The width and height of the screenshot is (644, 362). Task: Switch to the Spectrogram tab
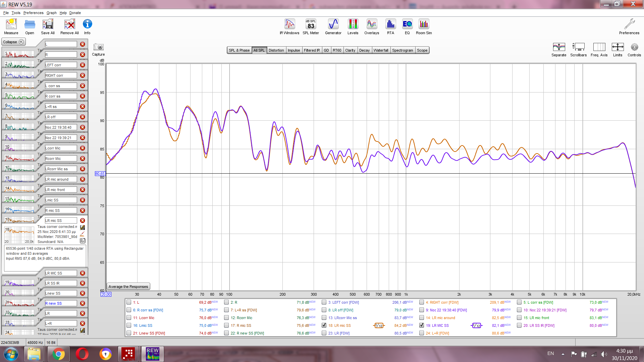pos(402,50)
